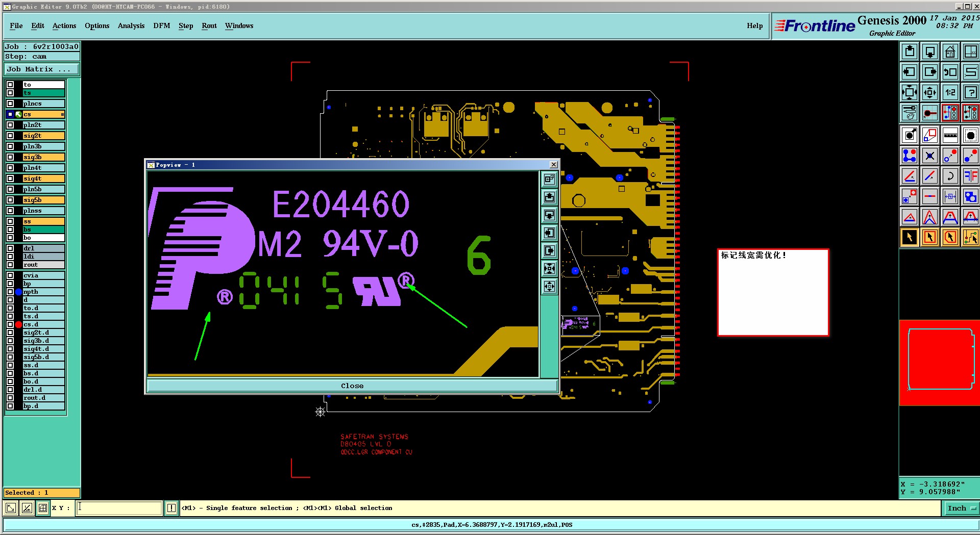
Task: Click the pan up icon in main toolbar
Action: [910, 52]
